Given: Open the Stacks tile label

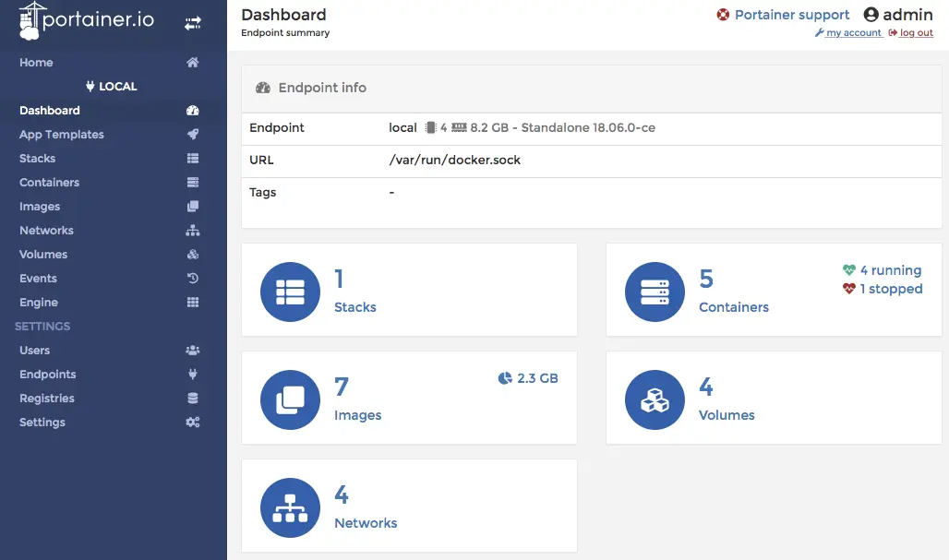Looking at the screenshot, I should (x=355, y=306).
